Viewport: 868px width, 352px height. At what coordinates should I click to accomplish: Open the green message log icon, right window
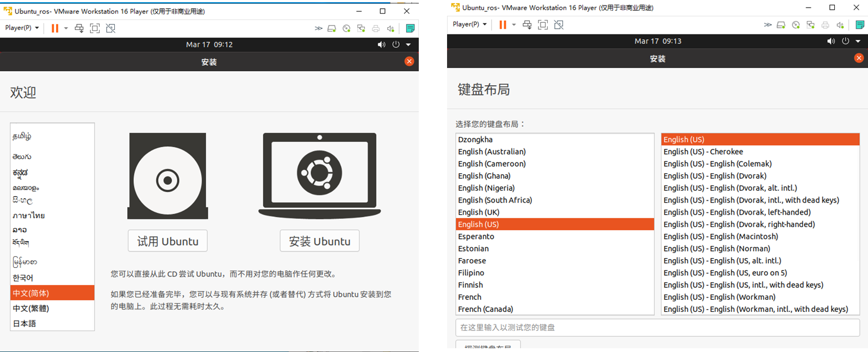pos(860,24)
